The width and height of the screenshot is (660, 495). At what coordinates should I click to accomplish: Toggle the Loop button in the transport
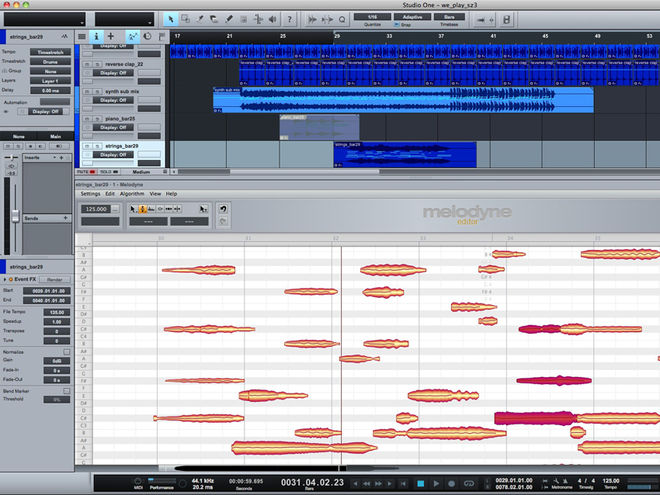pos(469,484)
